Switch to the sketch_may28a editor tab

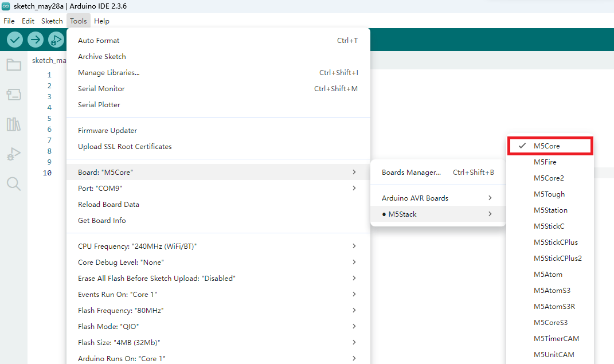(49, 60)
